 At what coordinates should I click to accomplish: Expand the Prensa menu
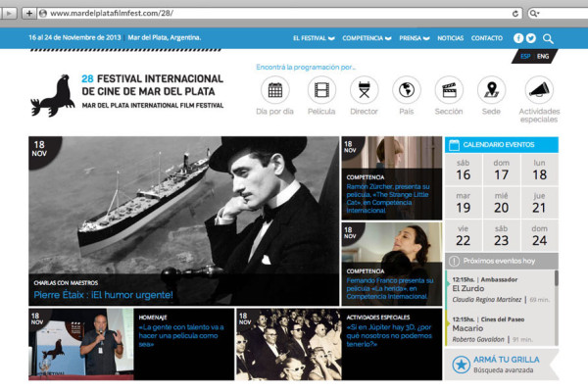(414, 38)
